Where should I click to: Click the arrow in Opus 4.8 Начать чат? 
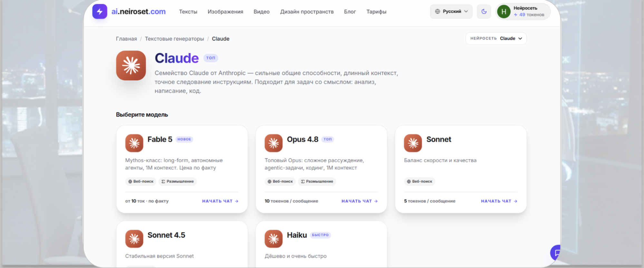pos(376,201)
